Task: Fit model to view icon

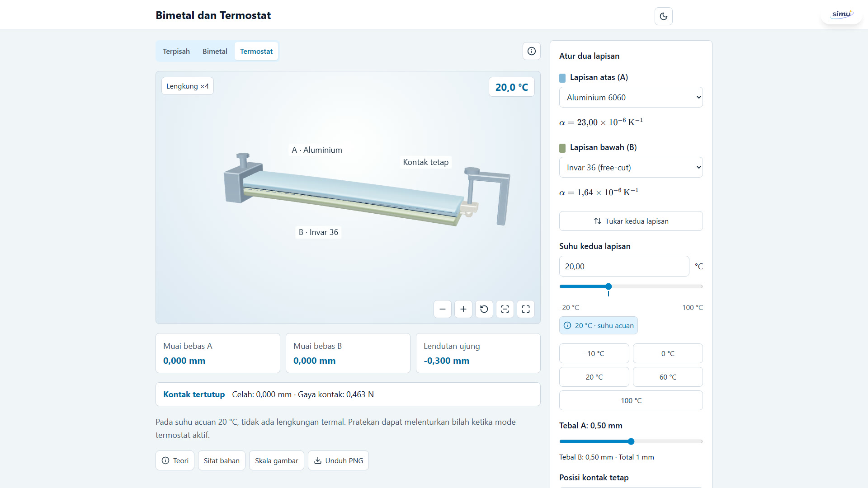Action: point(505,309)
